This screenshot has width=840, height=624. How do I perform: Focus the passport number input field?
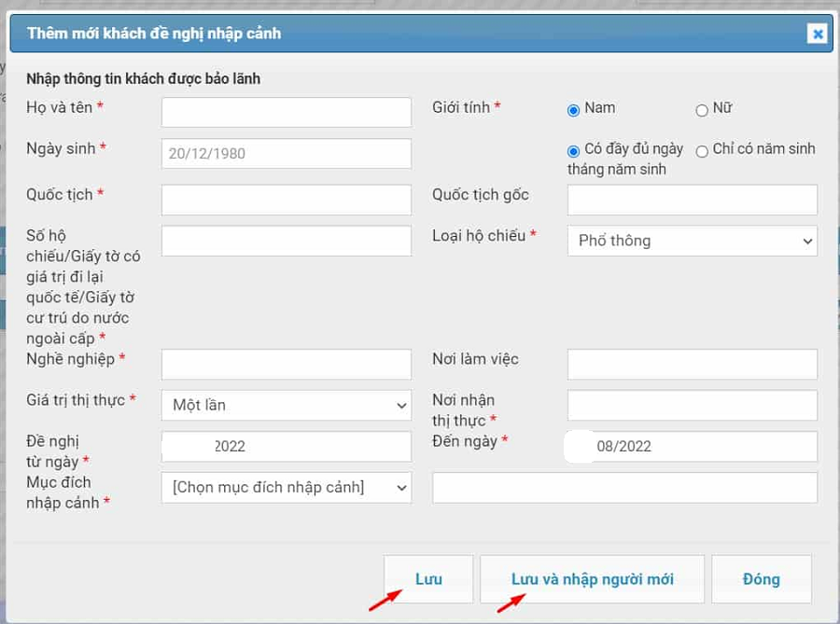point(286,241)
